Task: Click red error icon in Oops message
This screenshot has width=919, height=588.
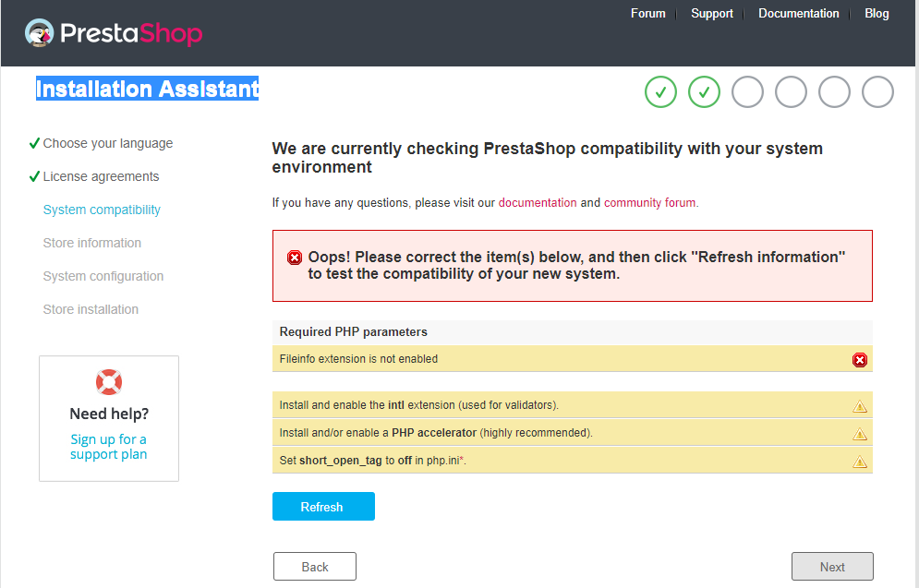Action: click(x=295, y=258)
